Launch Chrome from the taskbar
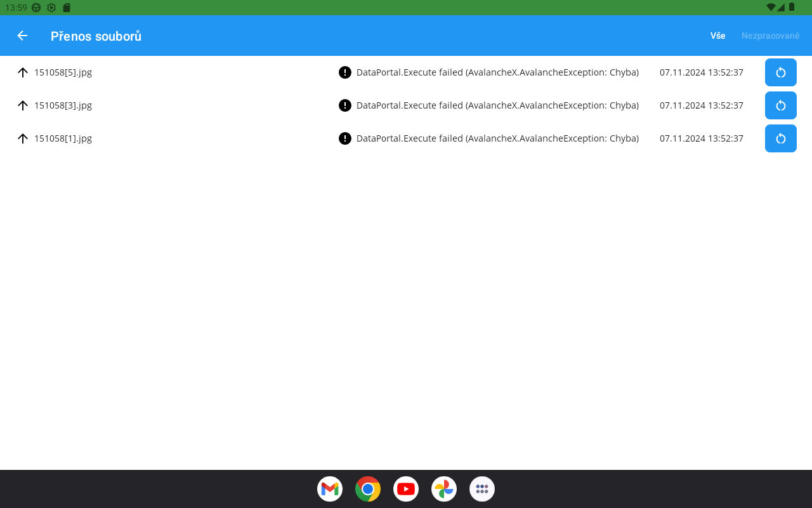Image resolution: width=812 pixels, height=508 pixels. (x=368, y=489)
